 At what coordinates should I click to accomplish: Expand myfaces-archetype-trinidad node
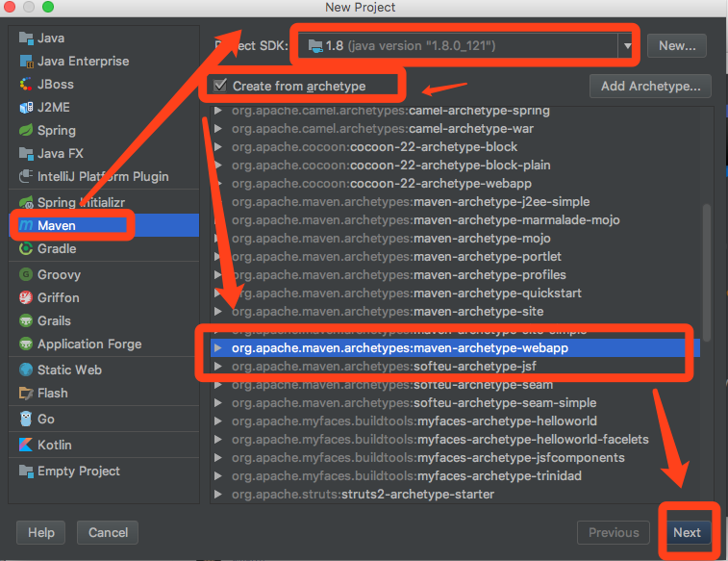pos(217,476)
